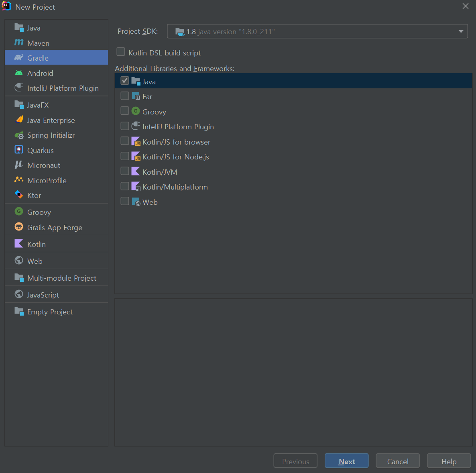Image resolution: width=476 pixels, height=473 pixels.
Task: Click the Quarkus icon
Action: [19, 149]
